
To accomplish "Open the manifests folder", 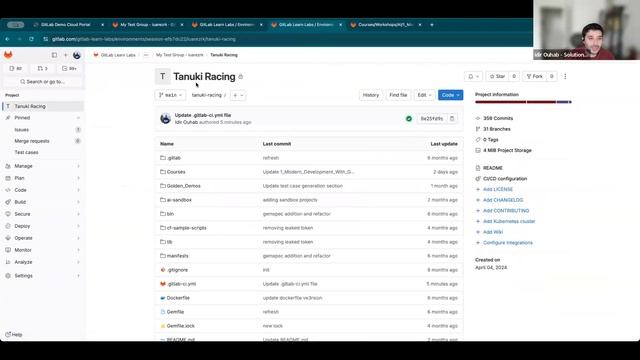I will (178, 256).
